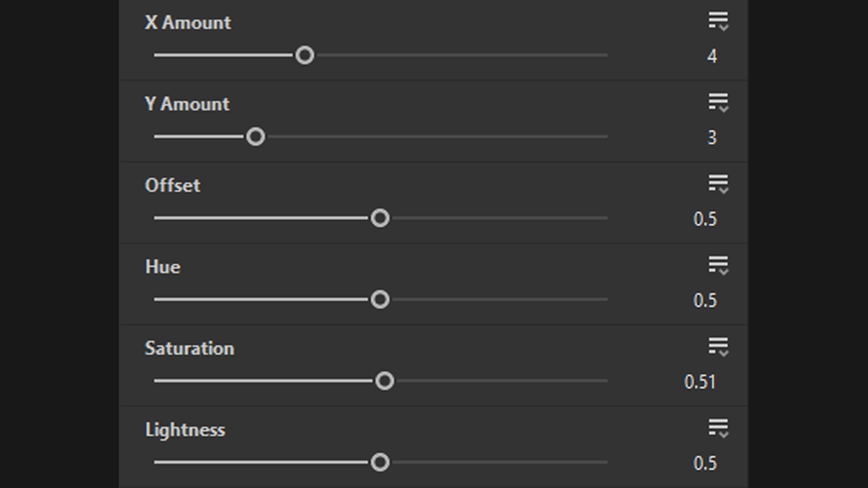This screenshot has height=488, width=868.
Task: Click the Hue slider handle
Action: tap(380, 300)
